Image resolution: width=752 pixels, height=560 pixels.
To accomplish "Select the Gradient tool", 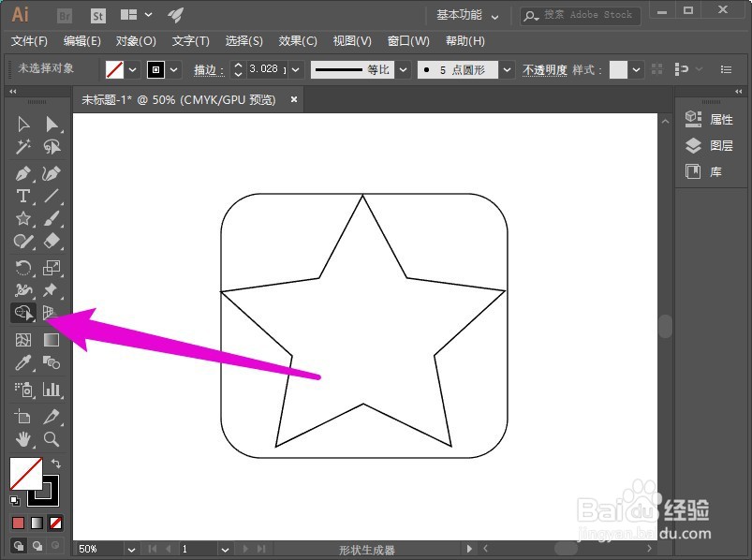I will [x=52, y=339].
